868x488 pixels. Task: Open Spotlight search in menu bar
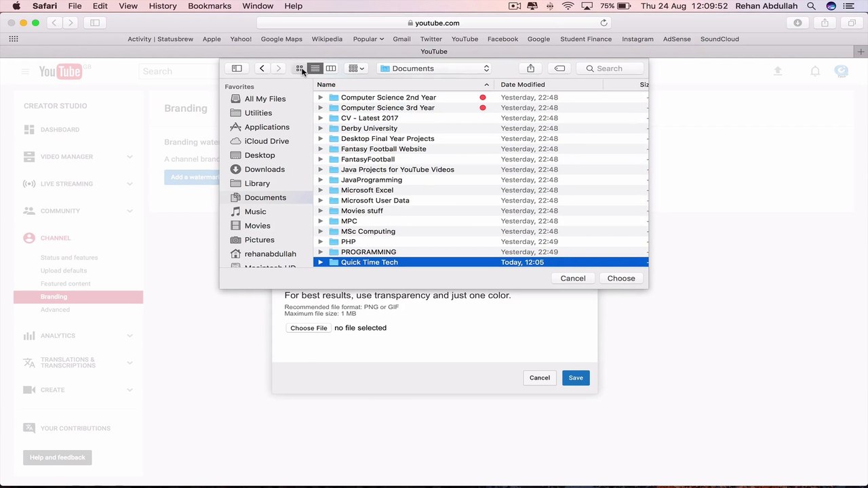pos(811,6)
